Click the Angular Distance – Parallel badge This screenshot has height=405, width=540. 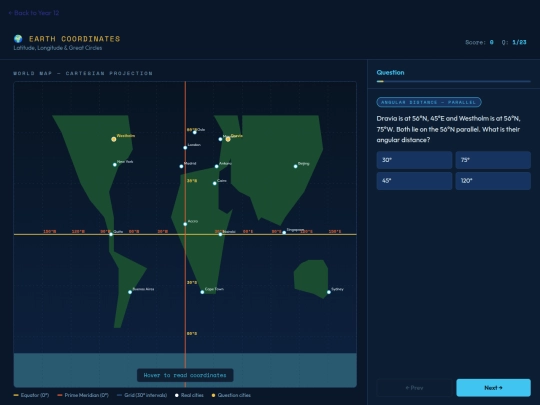429,102
